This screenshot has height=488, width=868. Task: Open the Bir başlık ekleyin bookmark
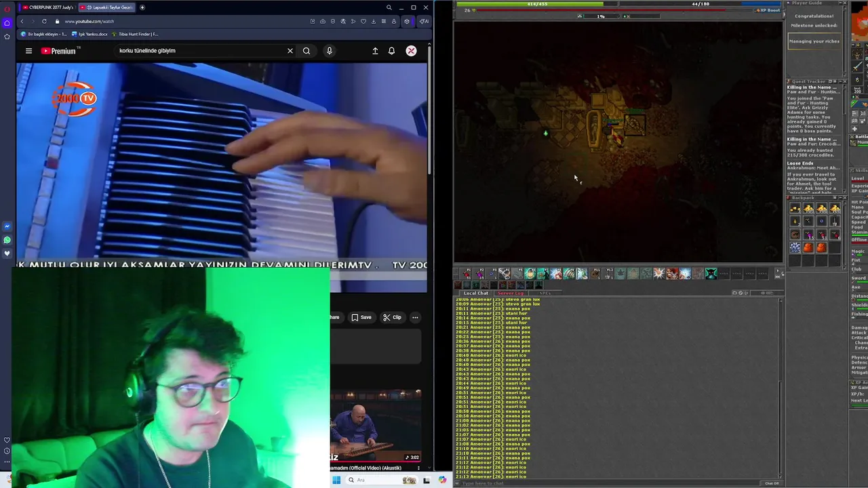(x=43, y=34)
